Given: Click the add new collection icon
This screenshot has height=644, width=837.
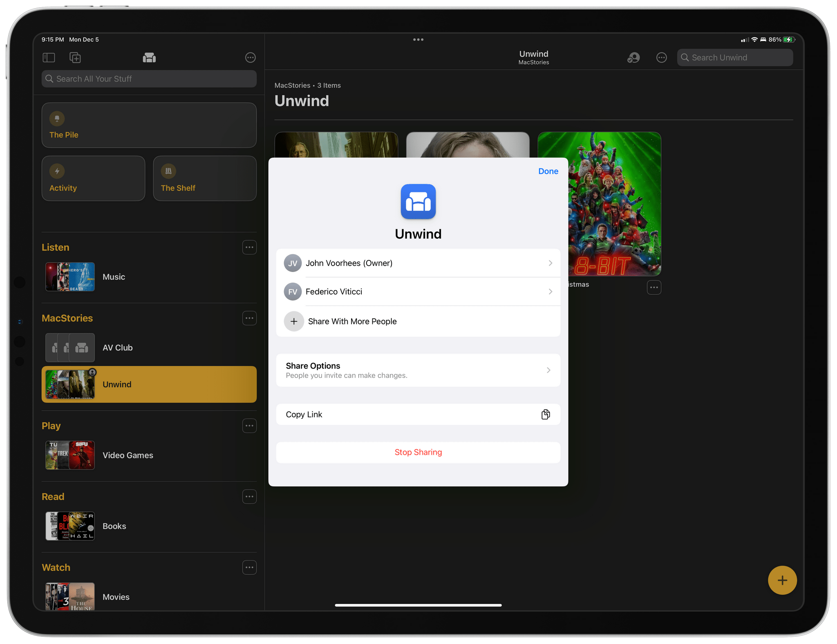Looking at the screenshot, I should [75, 58].
